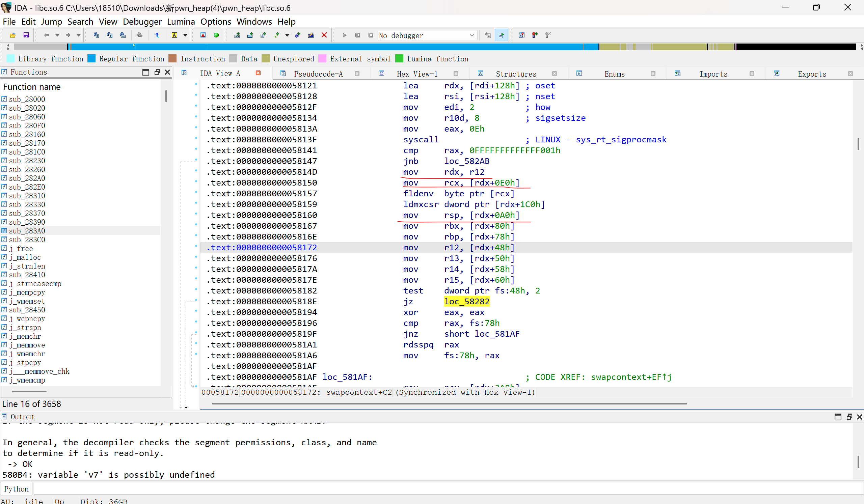
Task: Click the add breakpoint icon
Action: (535, 35)
